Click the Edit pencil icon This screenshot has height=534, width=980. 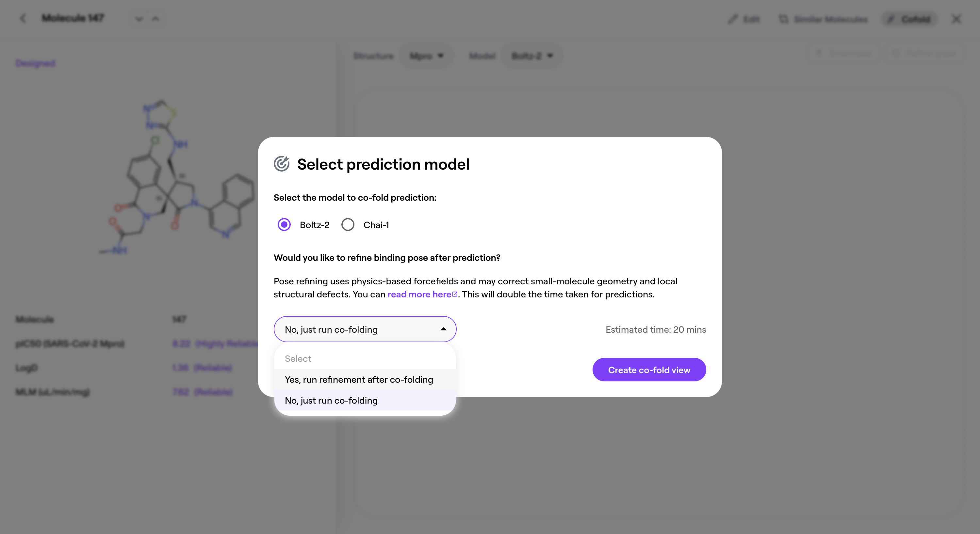[733, 19]
